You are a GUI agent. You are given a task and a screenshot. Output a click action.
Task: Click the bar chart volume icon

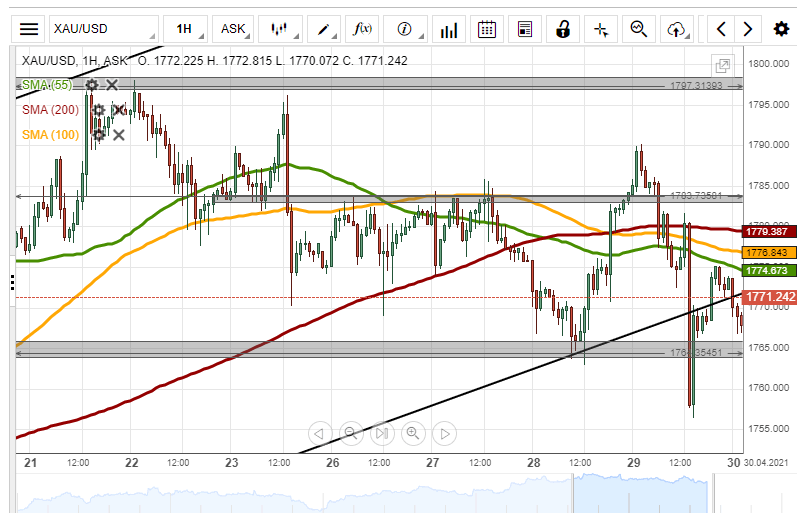[449, 29]
